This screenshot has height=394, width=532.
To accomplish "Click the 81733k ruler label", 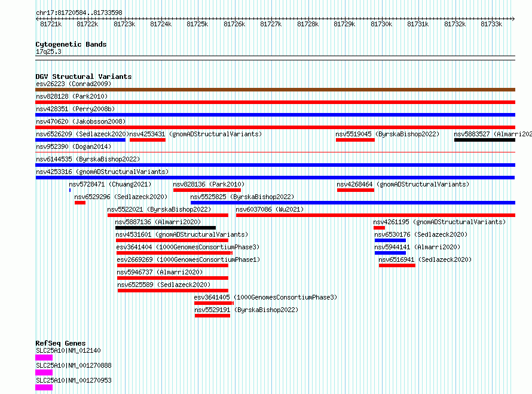I will (491, 24).
